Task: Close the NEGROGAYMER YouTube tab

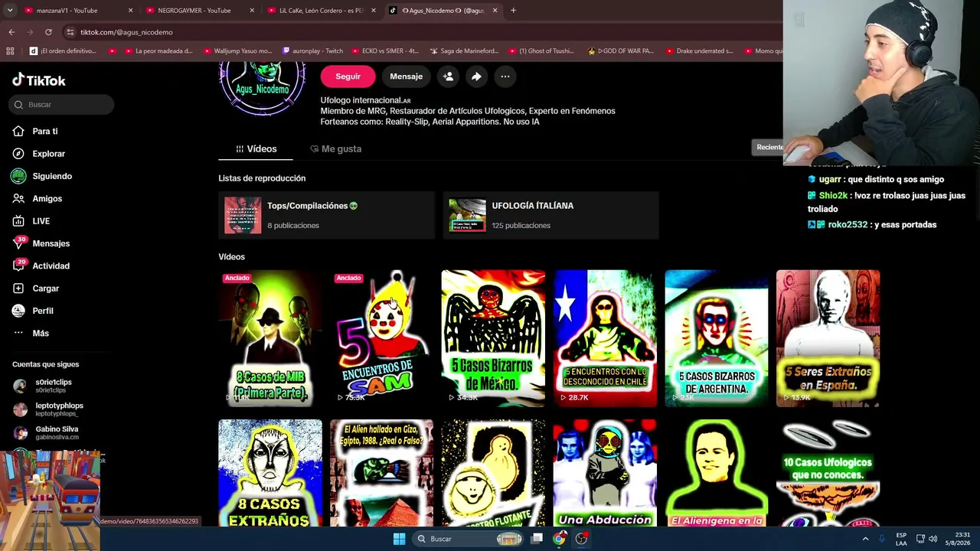Action: point(252,11)
